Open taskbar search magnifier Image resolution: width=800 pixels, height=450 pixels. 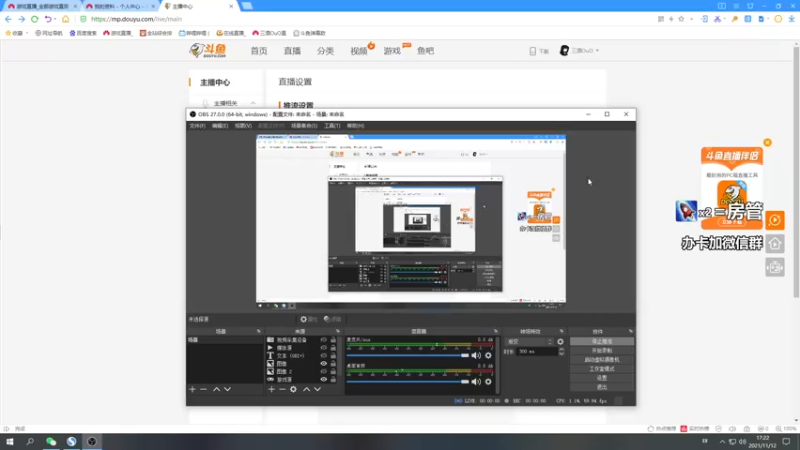point(30,441)
